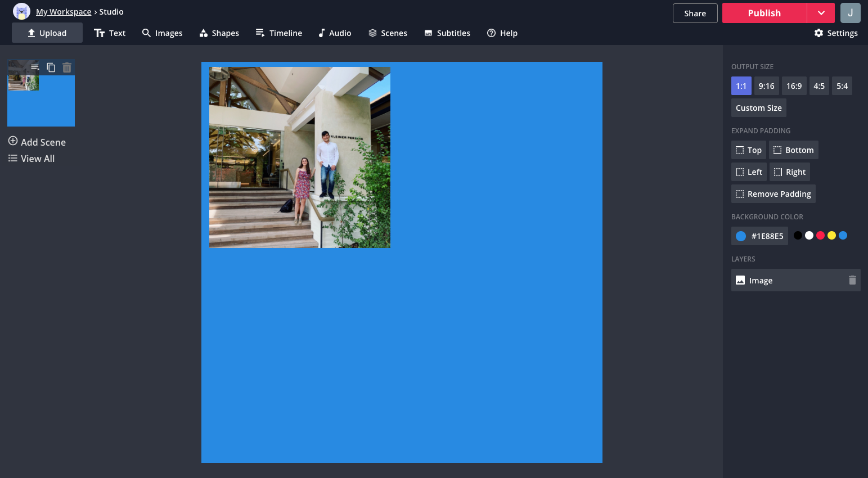The height and width of the screenshot is (478, 868).
Task: Delete the Image layer with trash icon
Action: pyautogui.click(x=852, y=280)
